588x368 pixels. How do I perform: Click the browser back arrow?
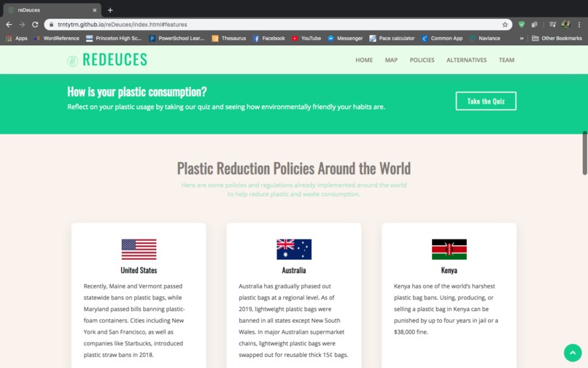pos(9,24)
